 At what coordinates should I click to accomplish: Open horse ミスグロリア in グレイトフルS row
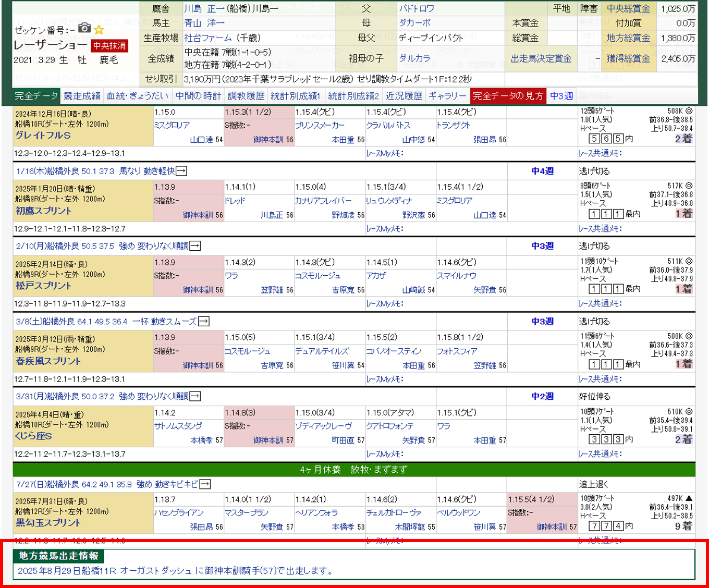[x=172, y=126]
